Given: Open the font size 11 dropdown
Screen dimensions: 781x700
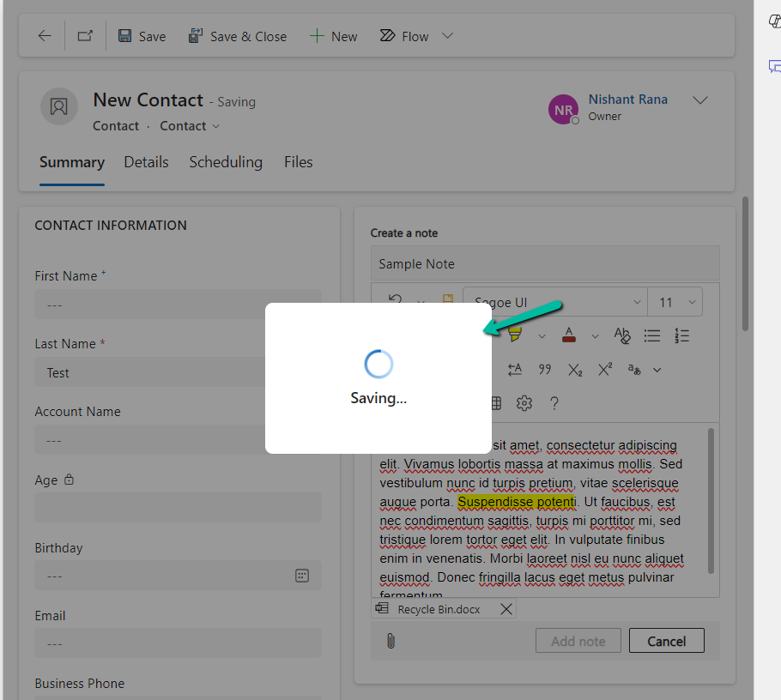Looking at the screenshot, I should coord(675,302).
